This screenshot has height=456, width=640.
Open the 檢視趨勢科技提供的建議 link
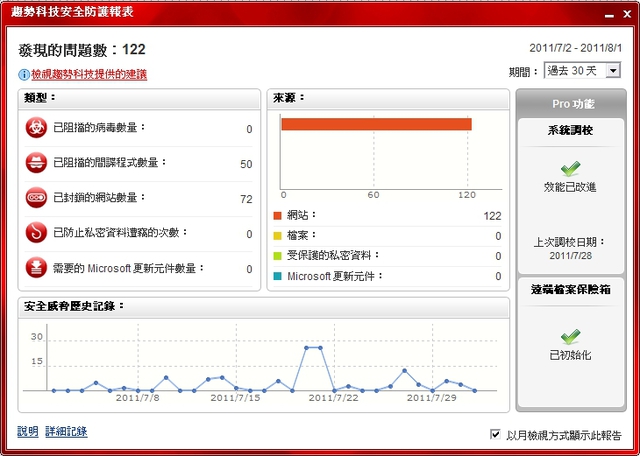(x=89, y=75)
